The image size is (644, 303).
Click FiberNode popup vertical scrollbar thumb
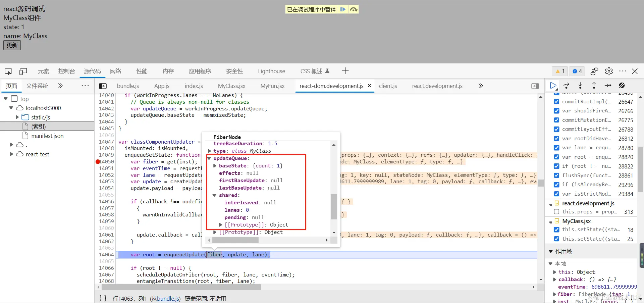334,206
